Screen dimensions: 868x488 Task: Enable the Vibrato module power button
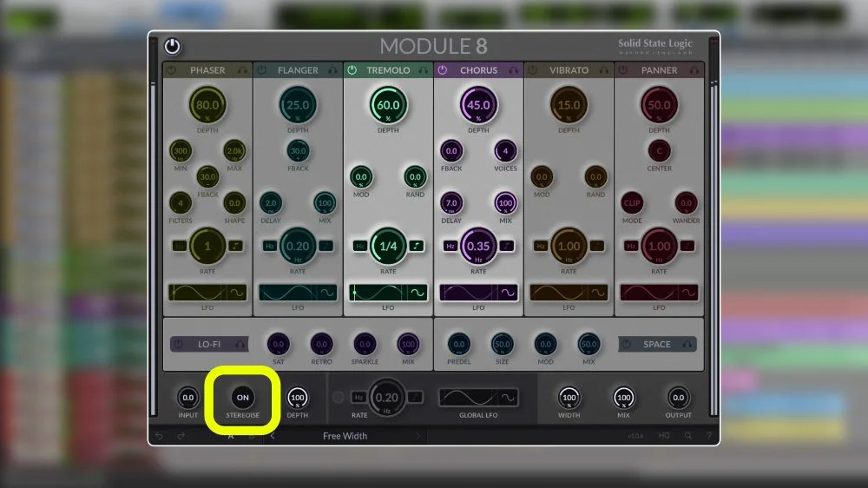click(533, 70)
